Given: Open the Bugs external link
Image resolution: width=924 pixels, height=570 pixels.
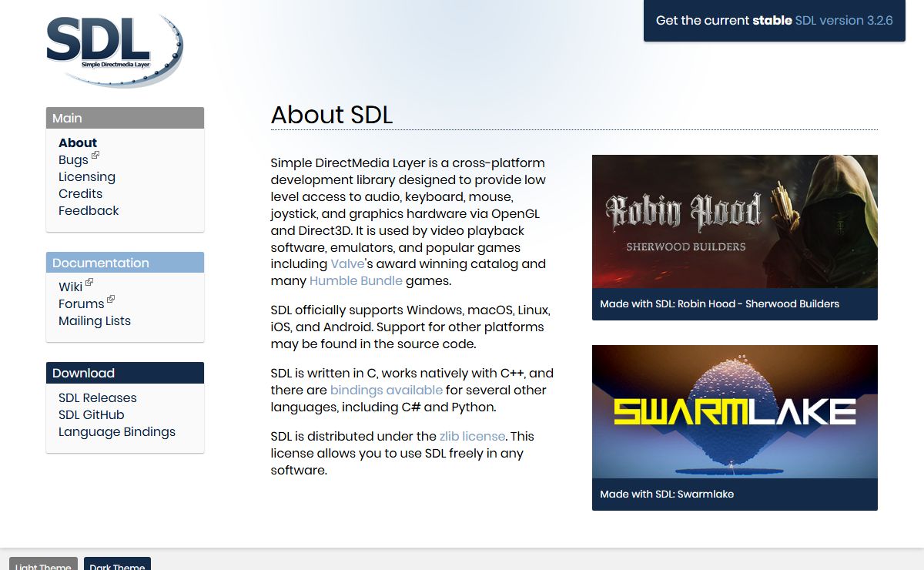Looking at the screenshot, I should click(74, 160).
